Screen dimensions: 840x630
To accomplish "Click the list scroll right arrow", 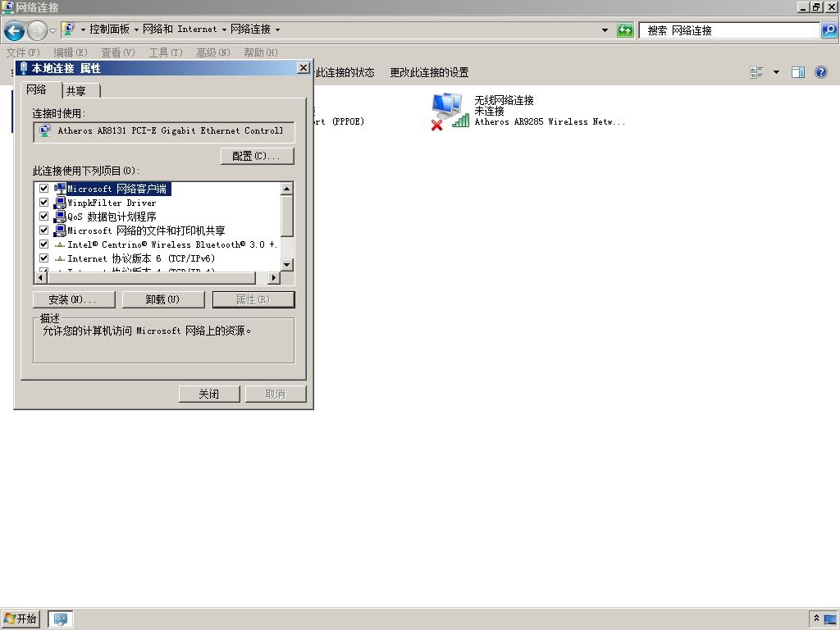I will pyautogui.click(x=274, y=277).
